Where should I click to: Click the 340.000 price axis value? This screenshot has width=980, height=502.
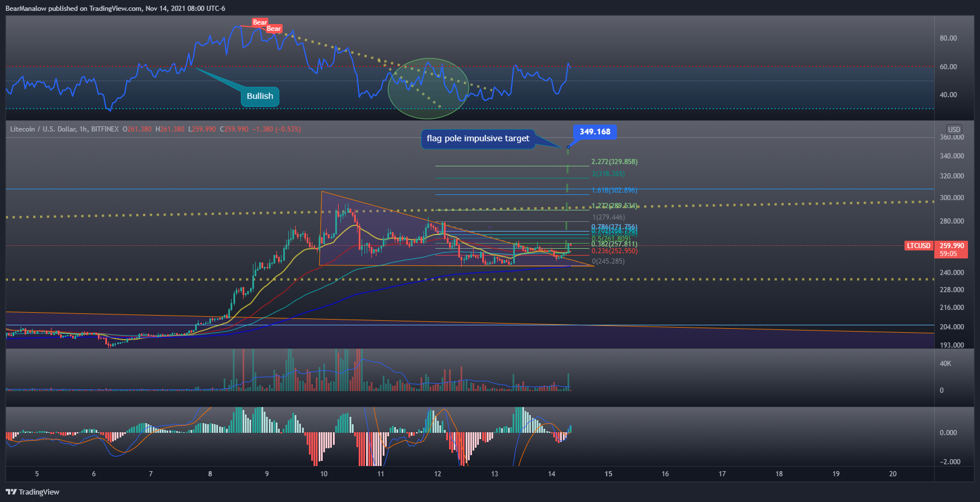point(952,156)
